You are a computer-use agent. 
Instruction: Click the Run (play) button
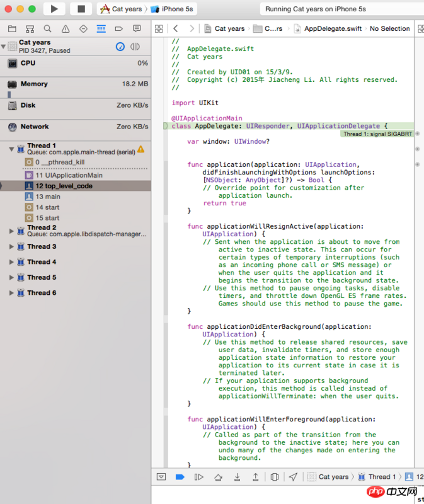(x=54, y=9)
